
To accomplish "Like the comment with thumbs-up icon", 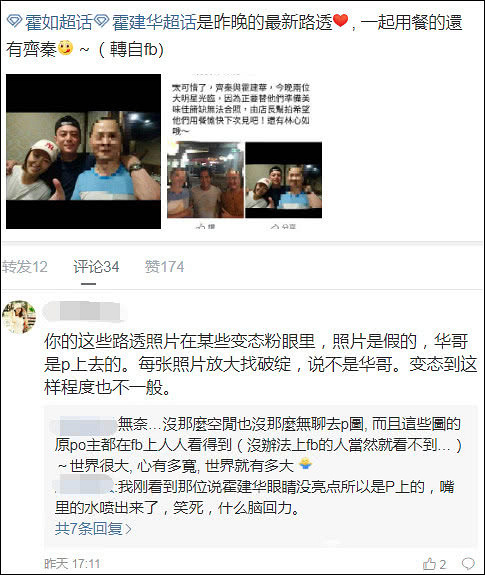I will [x=434, y=564].
